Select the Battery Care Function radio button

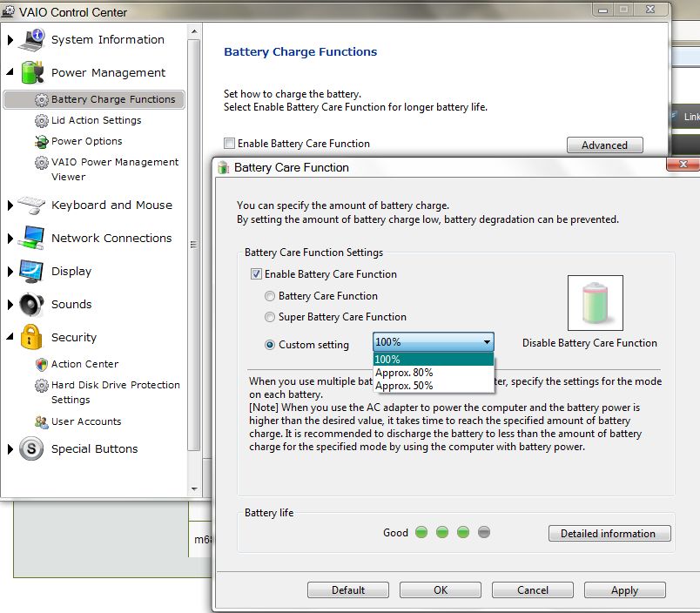click(270, 296)
